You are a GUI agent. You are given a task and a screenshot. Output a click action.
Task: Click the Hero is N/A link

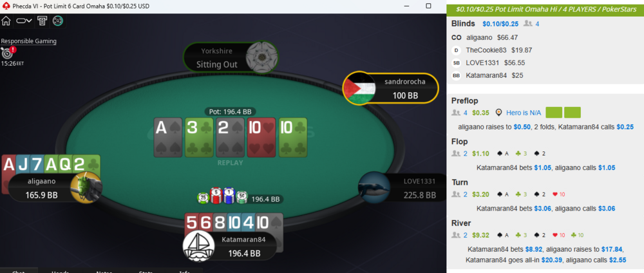point(520,113)
